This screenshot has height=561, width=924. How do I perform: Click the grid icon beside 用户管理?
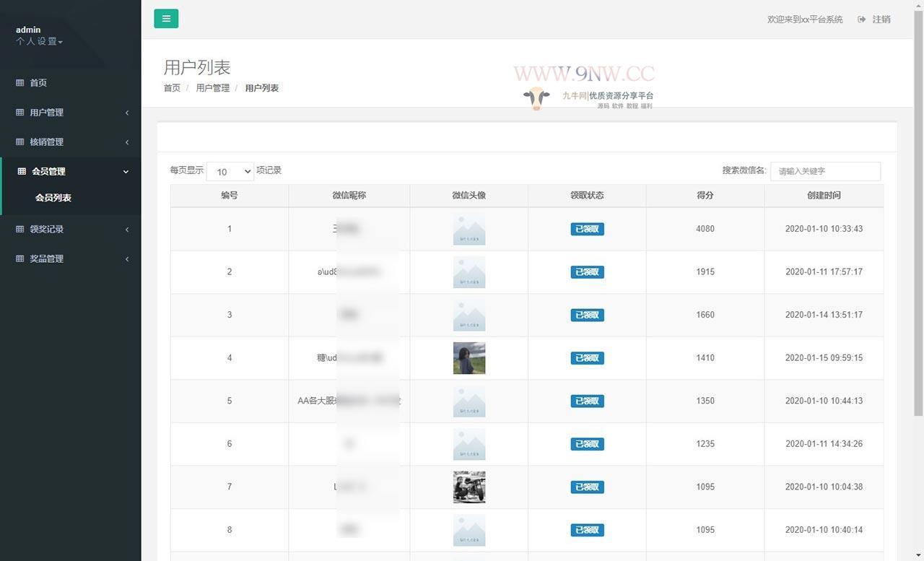tap(19, 113)
